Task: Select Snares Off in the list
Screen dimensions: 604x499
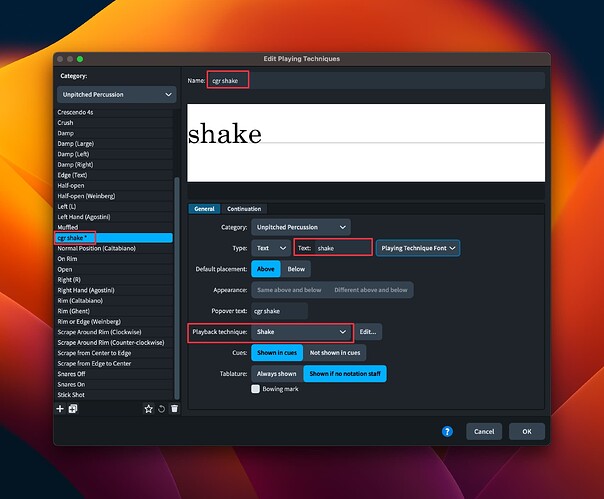Action: pyautogui.click(x=114, y=374)
